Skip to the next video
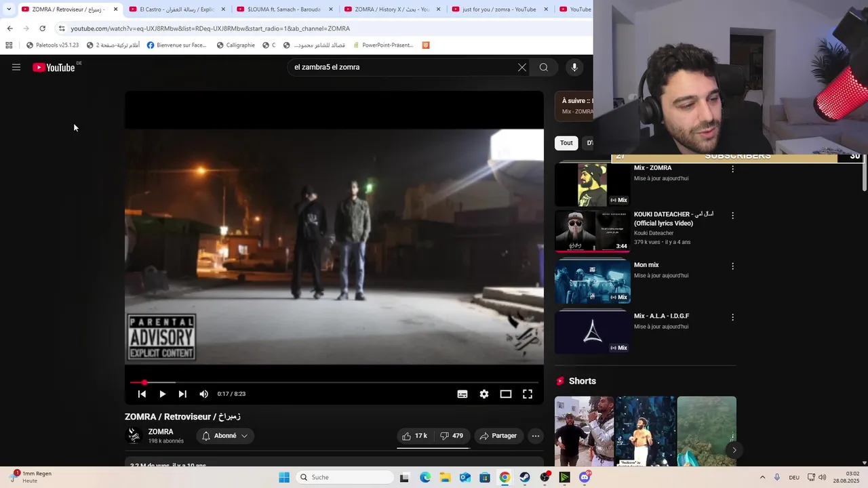 pyautogui.click(x=182, y=394)
